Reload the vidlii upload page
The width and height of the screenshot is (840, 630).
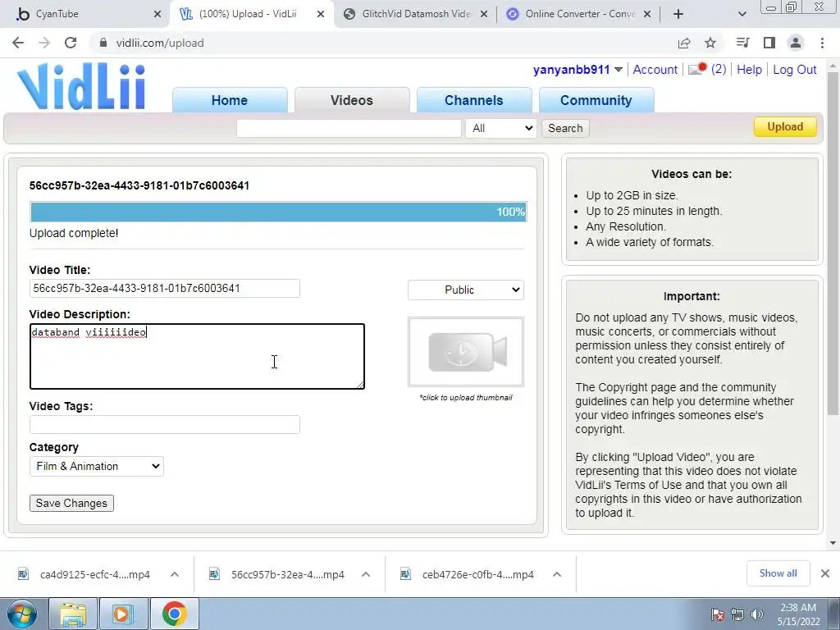tap(71, 43)
